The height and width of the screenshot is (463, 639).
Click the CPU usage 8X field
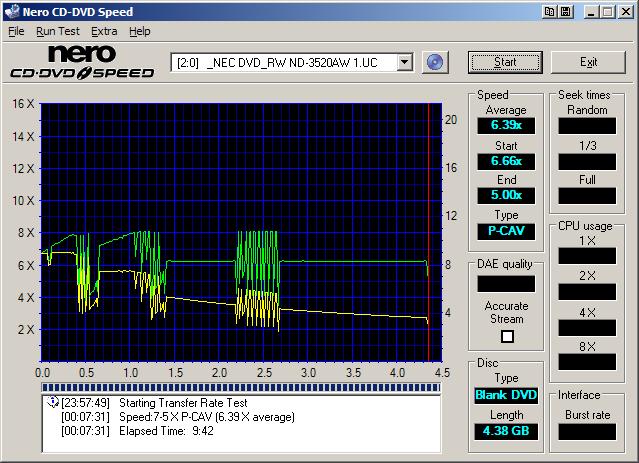tap(587, 362)
